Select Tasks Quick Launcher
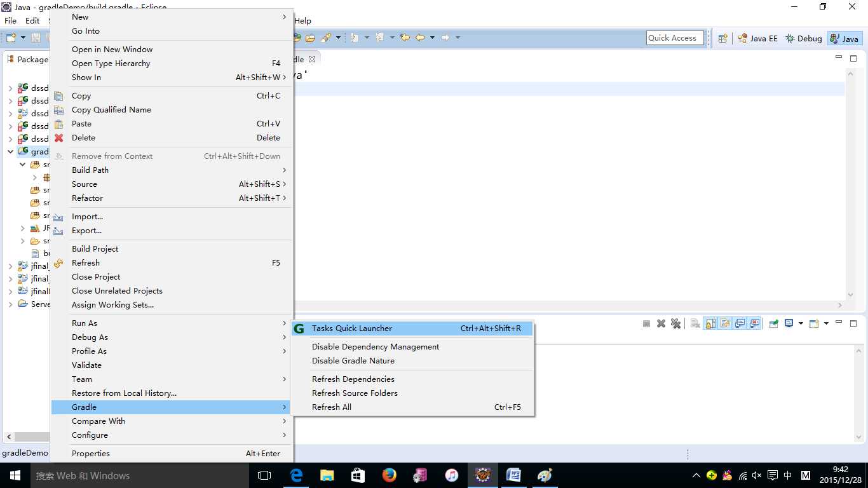Screen dimensions: 868x488 (x=412, y=329)
